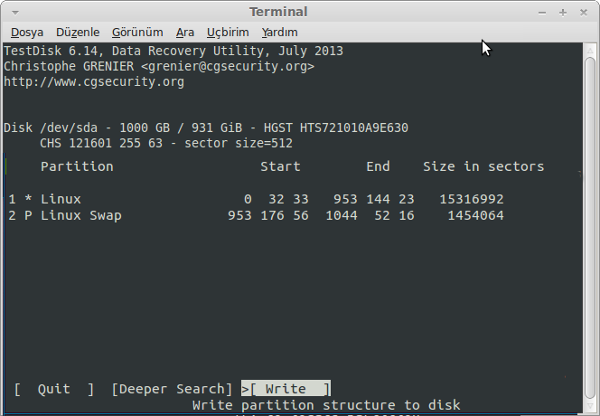Select the Quit option in TestDisk

pos(54,389)
